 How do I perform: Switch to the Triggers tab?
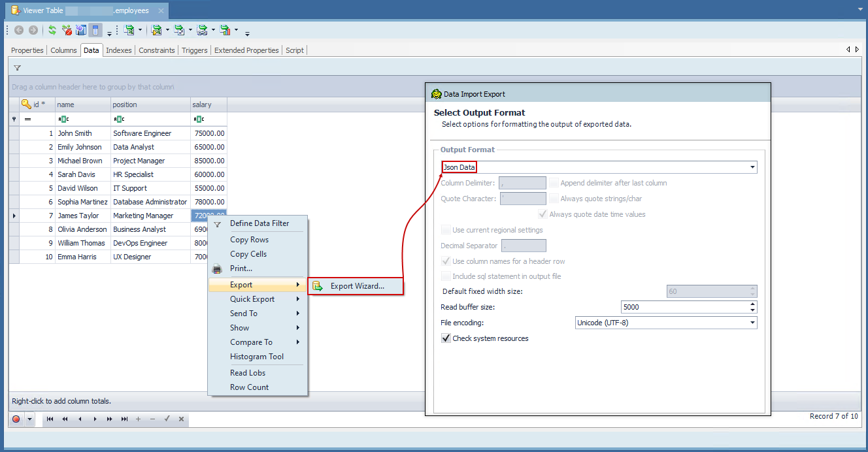pyautogui.click(x=195, y=50)
